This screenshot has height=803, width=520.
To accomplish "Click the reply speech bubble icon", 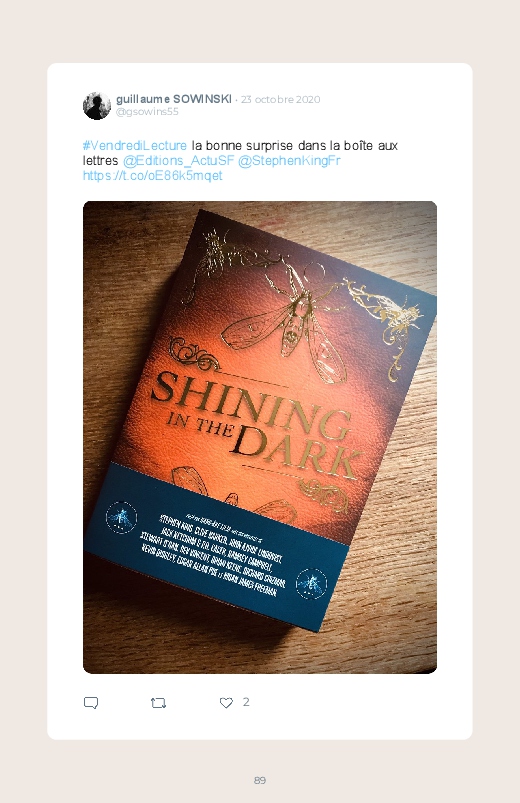I will tap(91, 703).
